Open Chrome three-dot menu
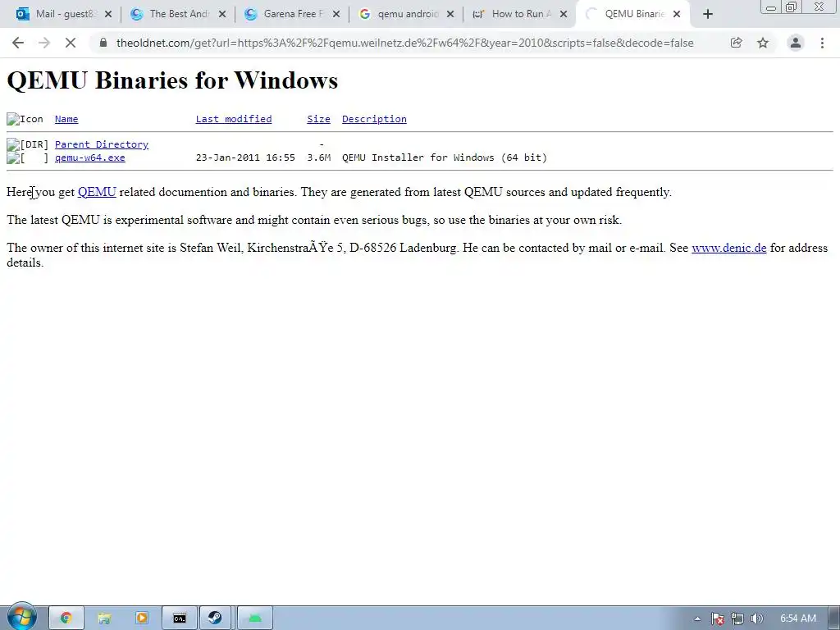The width and height of the screenshot is (840, 630). click(822, 43)
